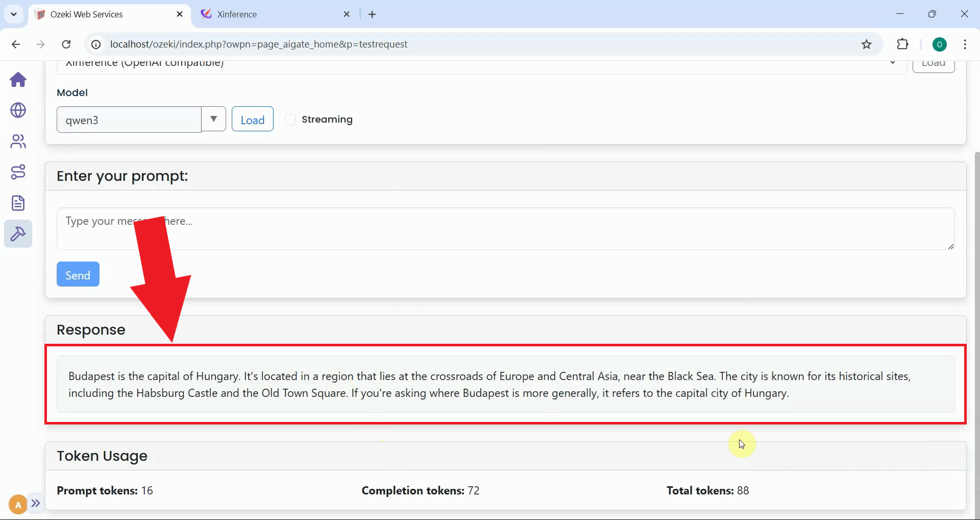
Task: Click the site information icon in address bar
Action: point(95,44)
